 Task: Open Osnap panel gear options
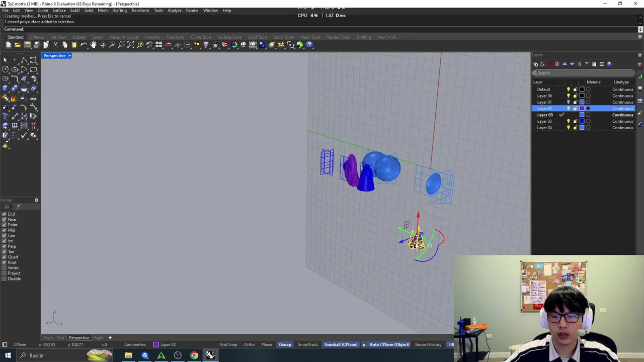tap(36, 200)
